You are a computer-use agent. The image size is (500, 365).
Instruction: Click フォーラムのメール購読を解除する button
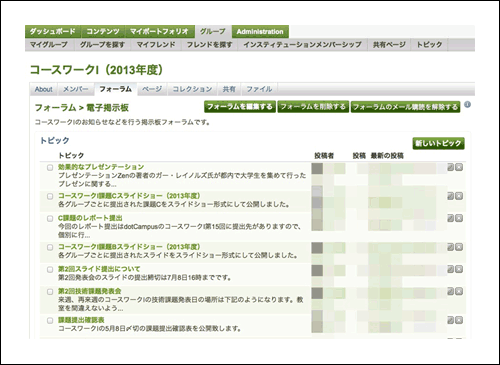pos(406,107)
